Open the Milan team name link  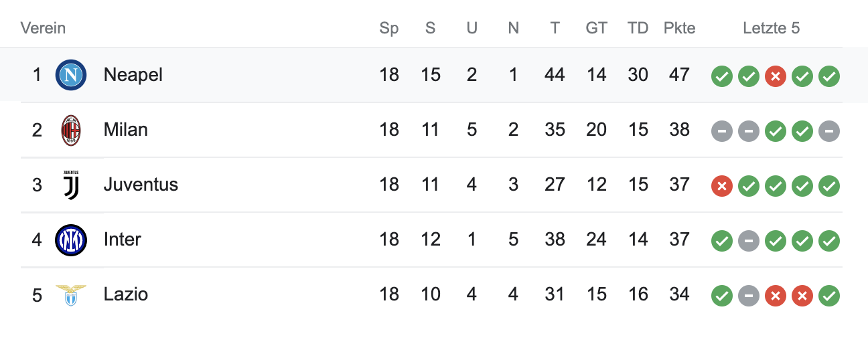(125, 130)
